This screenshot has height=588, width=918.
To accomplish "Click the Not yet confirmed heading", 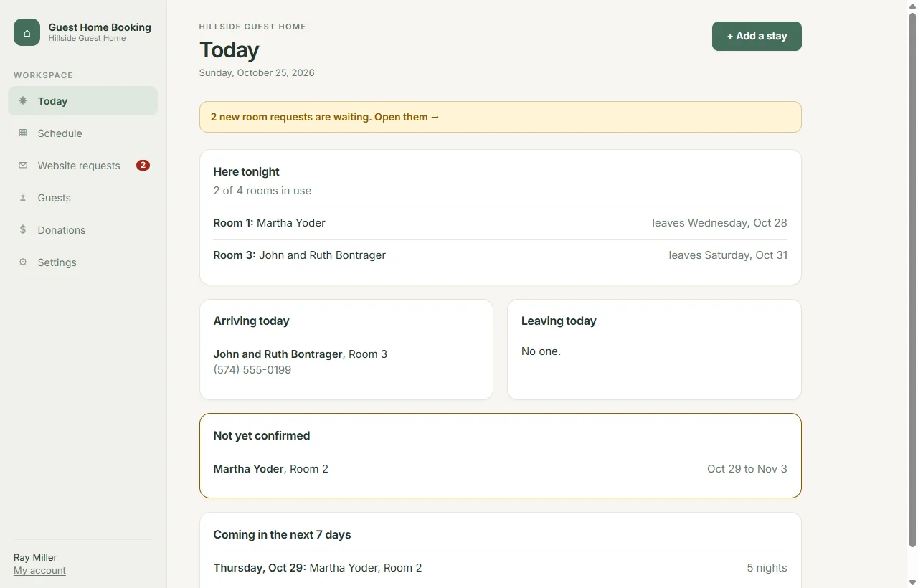I will (x=261, y=435).
